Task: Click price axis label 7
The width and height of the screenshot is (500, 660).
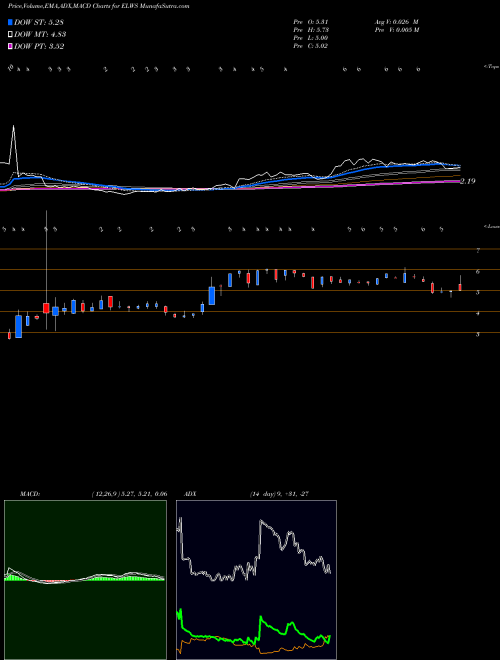Action: tap(478, 250)
